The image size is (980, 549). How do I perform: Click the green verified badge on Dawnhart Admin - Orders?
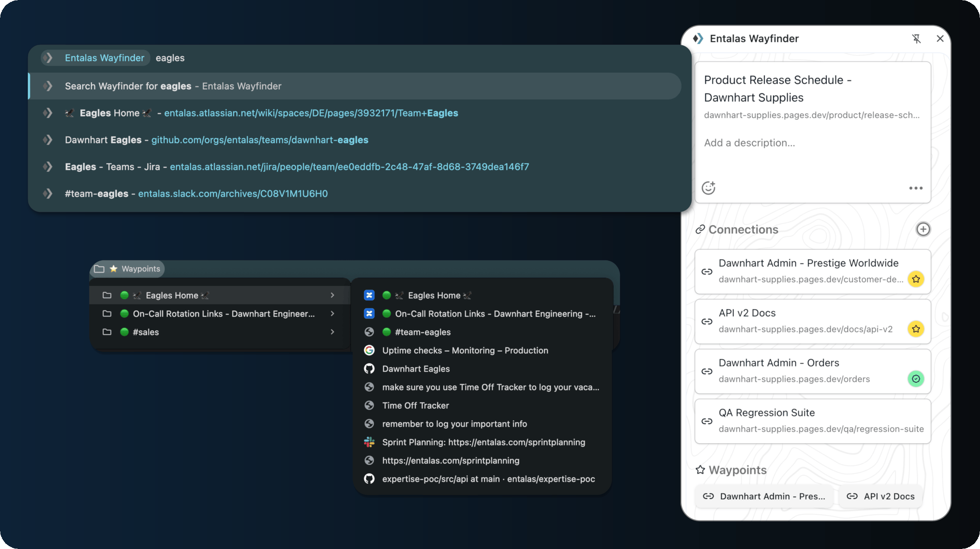[916, 378]
